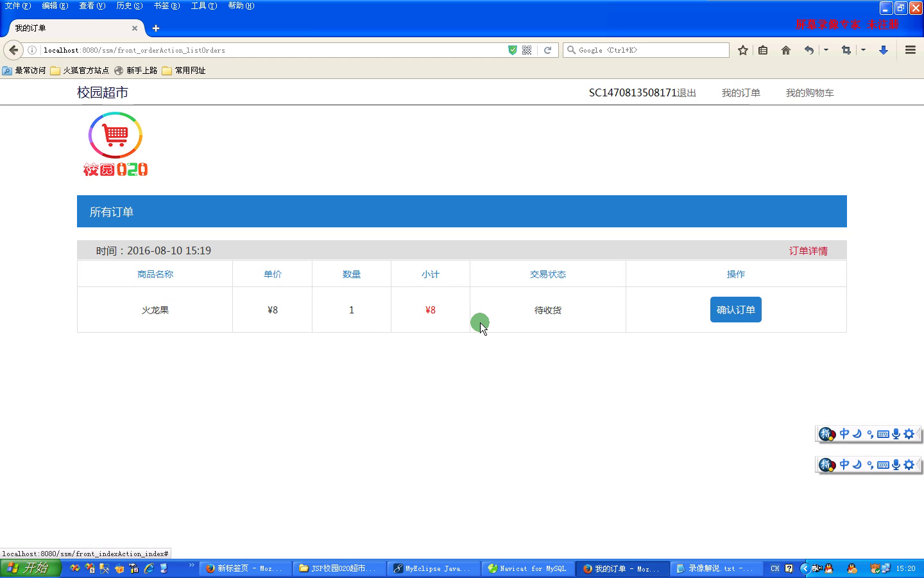Open the green shield security icon

pyautogui.click(x=512, y=50)
